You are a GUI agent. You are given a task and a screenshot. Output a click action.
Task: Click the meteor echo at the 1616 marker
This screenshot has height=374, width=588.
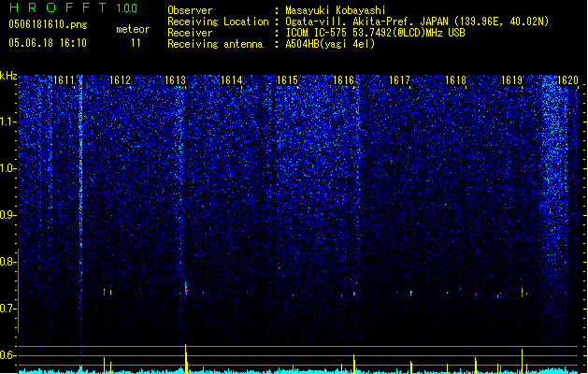[x=353, y=294]
